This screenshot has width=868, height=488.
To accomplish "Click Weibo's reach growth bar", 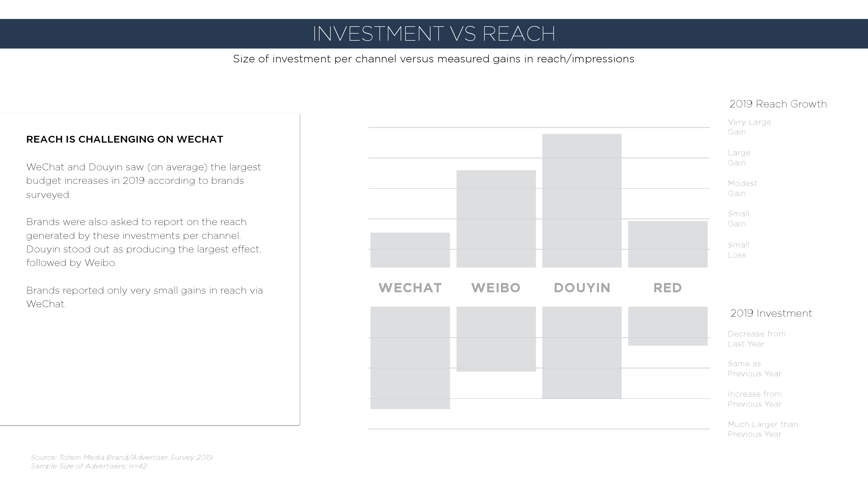I will [496, 219].
